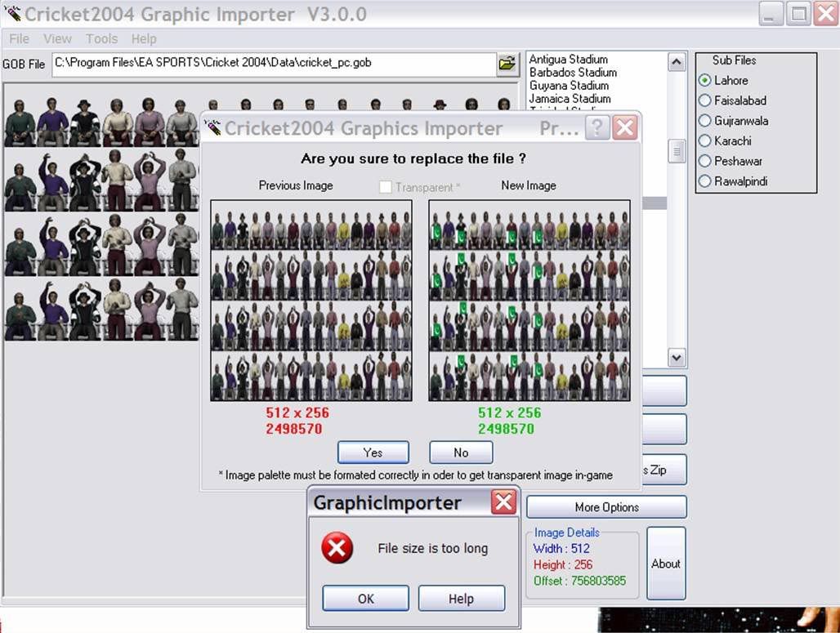Select Barbados Stadium in the list

pos(573,73)
